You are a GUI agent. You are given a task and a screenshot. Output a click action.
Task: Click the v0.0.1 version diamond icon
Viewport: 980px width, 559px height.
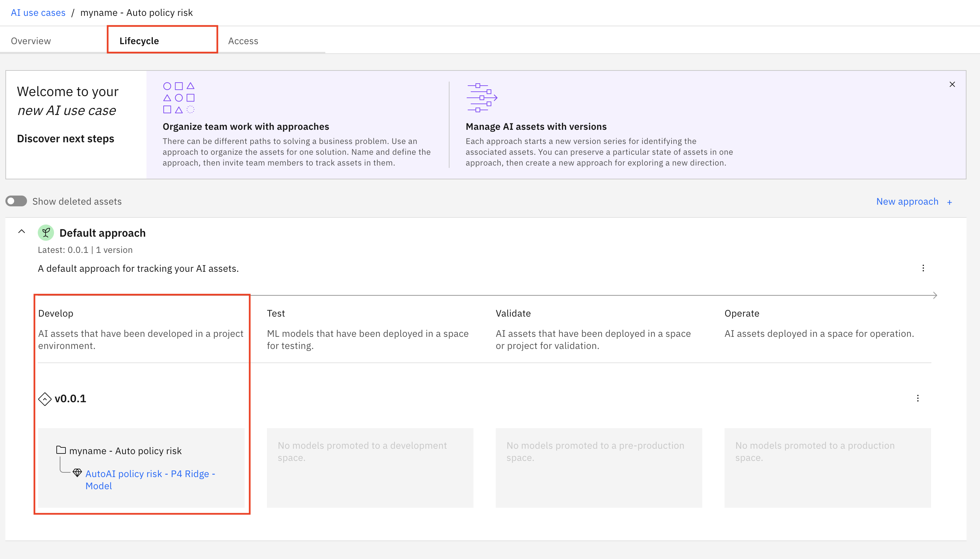(45, 399)
